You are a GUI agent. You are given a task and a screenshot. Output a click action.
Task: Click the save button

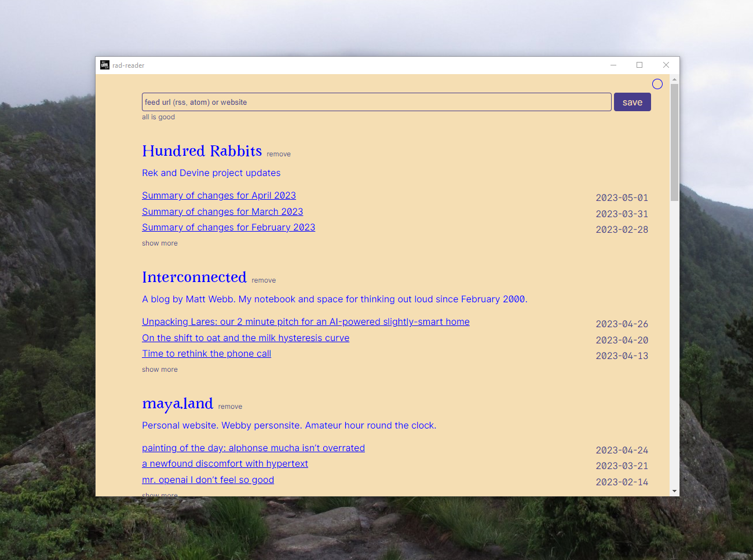pos(633,102)
